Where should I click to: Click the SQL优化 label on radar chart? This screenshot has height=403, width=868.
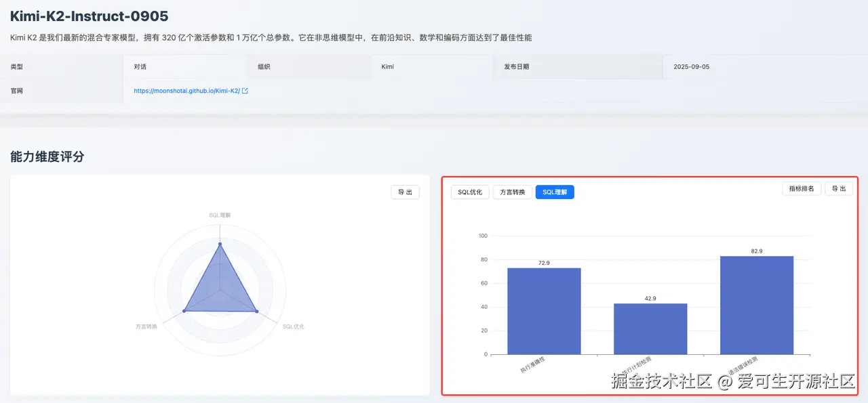[294, 326]
